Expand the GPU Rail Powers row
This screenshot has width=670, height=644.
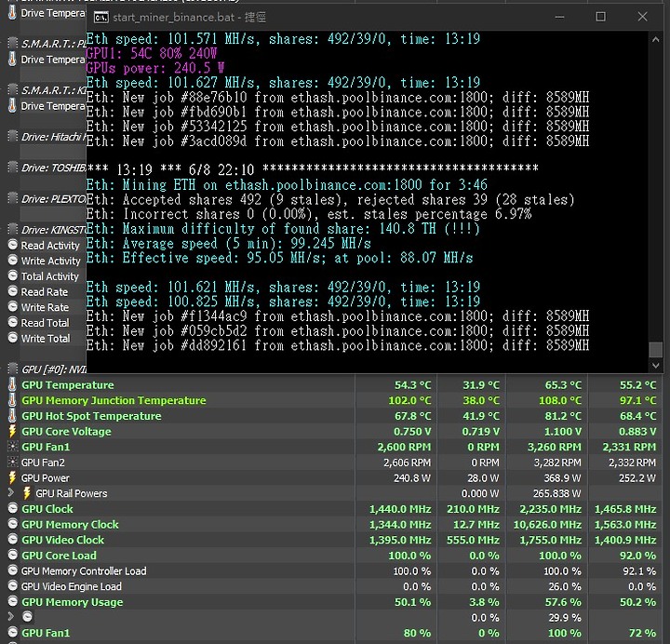pyautogui.click(x=11, y=492)
